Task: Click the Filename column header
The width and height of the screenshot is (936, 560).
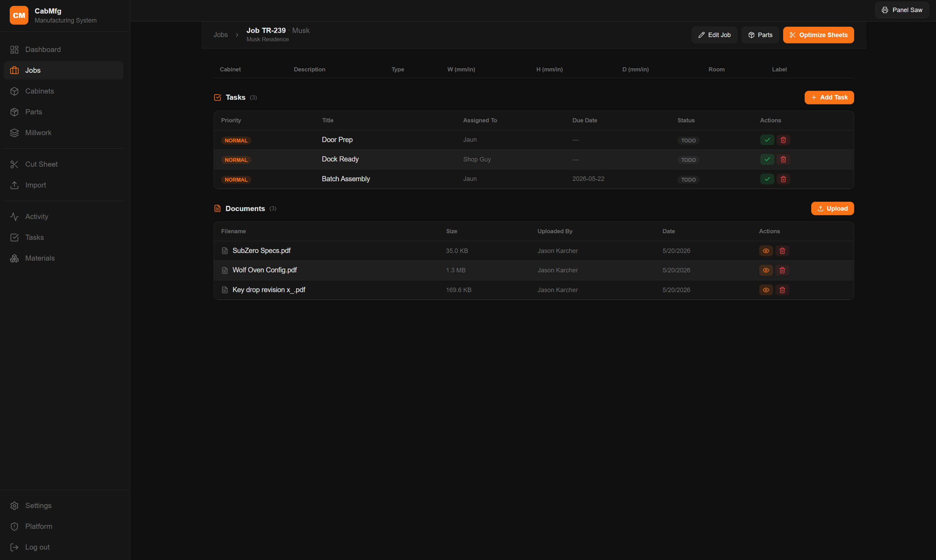Action: (x=233, y=231)
